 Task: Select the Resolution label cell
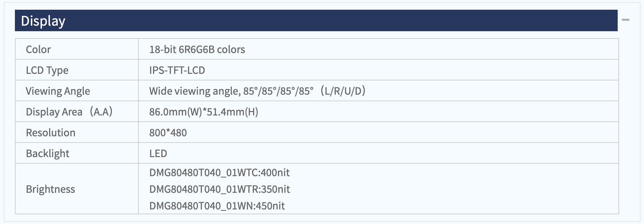[77, 132]
